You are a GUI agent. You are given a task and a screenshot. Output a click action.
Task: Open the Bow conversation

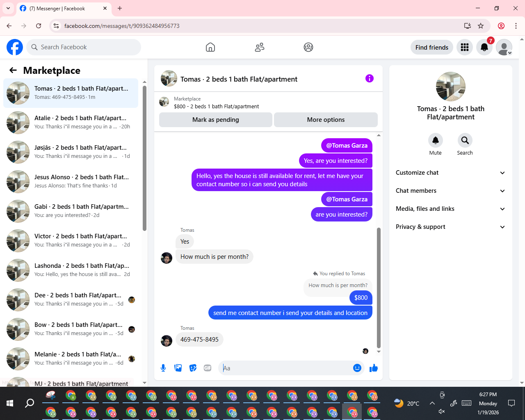tap(71, 329)
